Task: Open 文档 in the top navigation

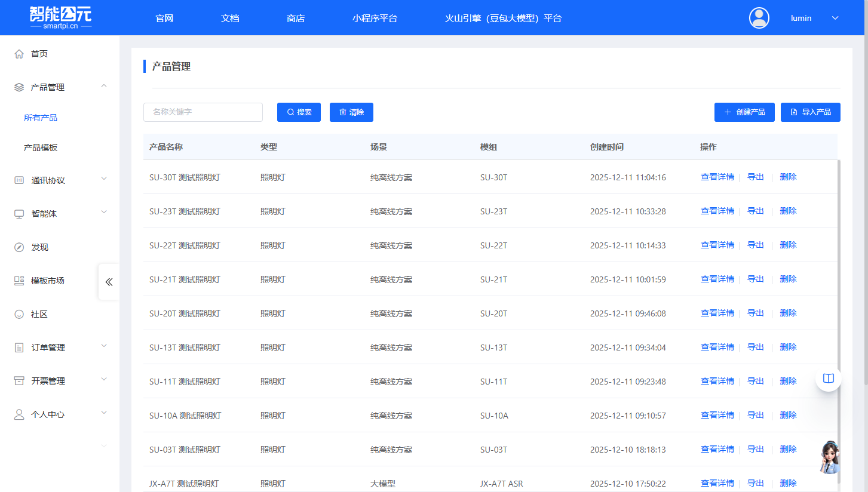Action: [x=230, y=18]
